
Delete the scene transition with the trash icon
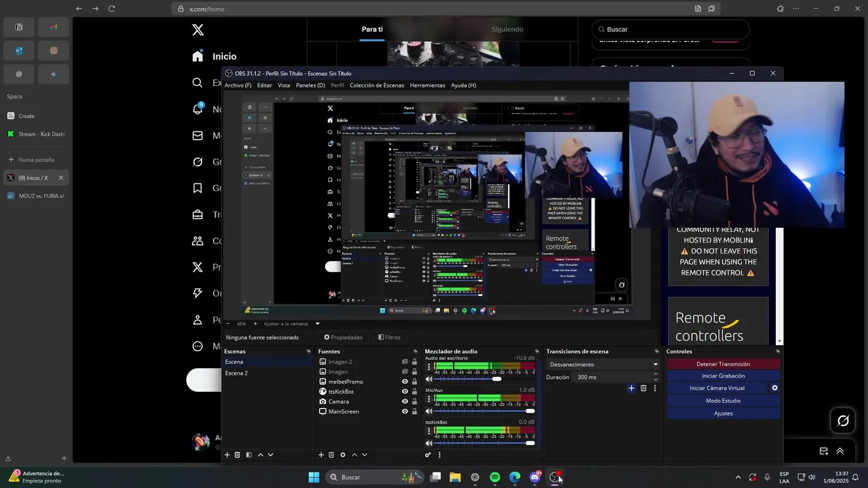[x=644, y=388]
